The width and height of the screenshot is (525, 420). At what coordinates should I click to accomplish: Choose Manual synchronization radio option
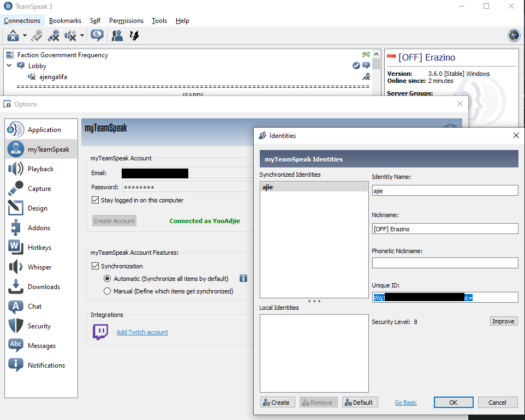click(107, 291)
